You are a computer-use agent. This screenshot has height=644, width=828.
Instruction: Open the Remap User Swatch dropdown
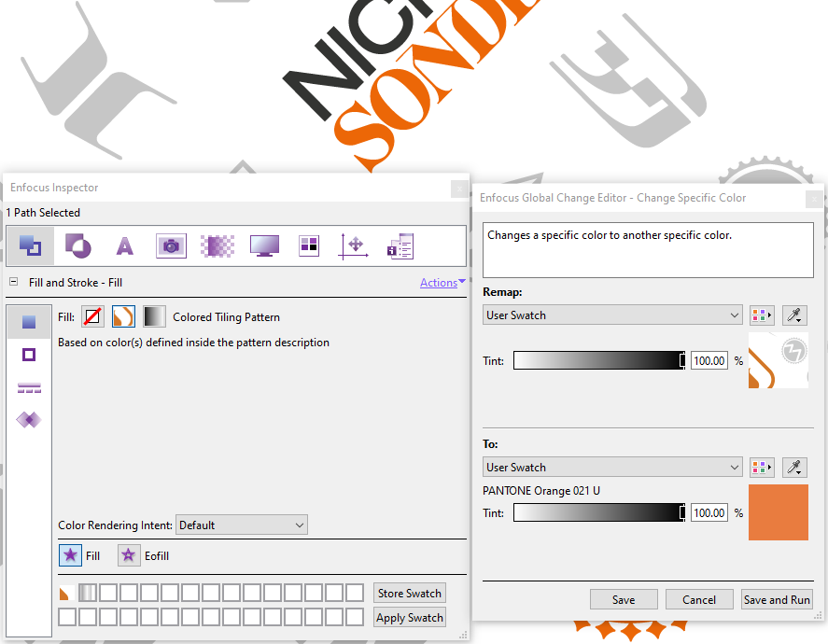612,315
